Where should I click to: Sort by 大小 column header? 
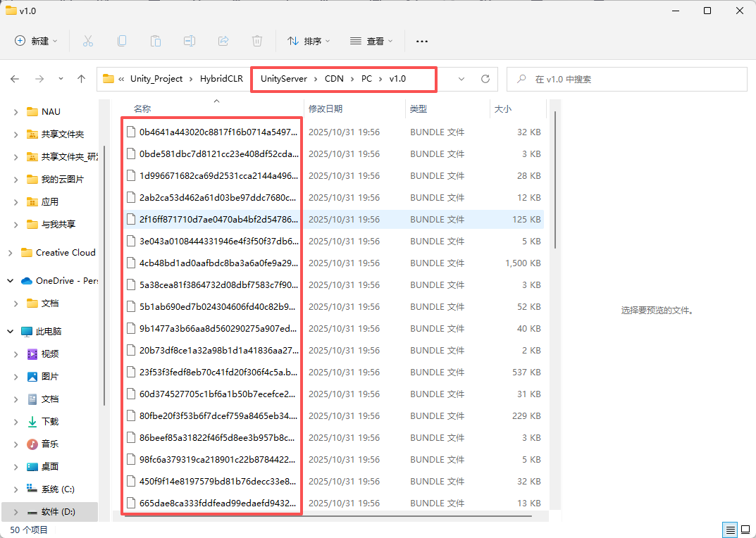coord(503,109)
